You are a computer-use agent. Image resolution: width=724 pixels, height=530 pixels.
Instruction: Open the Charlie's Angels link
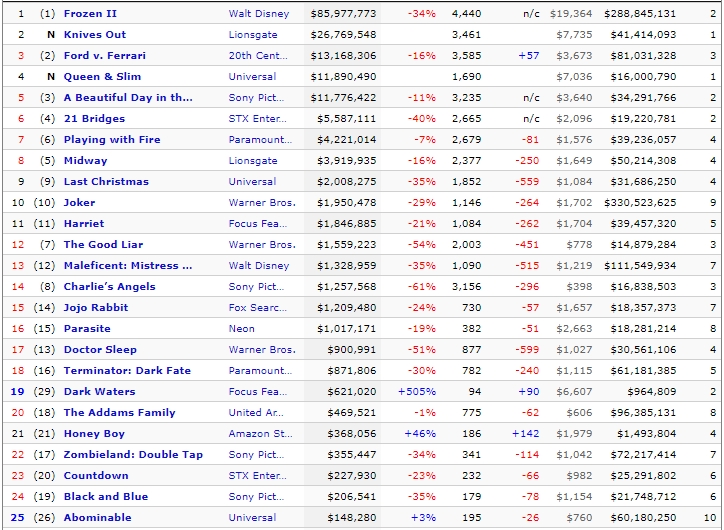(109, 287)
